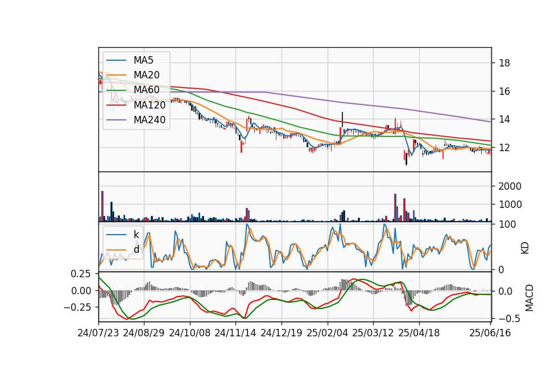Viewport: 546px width, 392px height.
Task: Click the 'k' legend label in KD panel
Action: (x=136, y=235)
